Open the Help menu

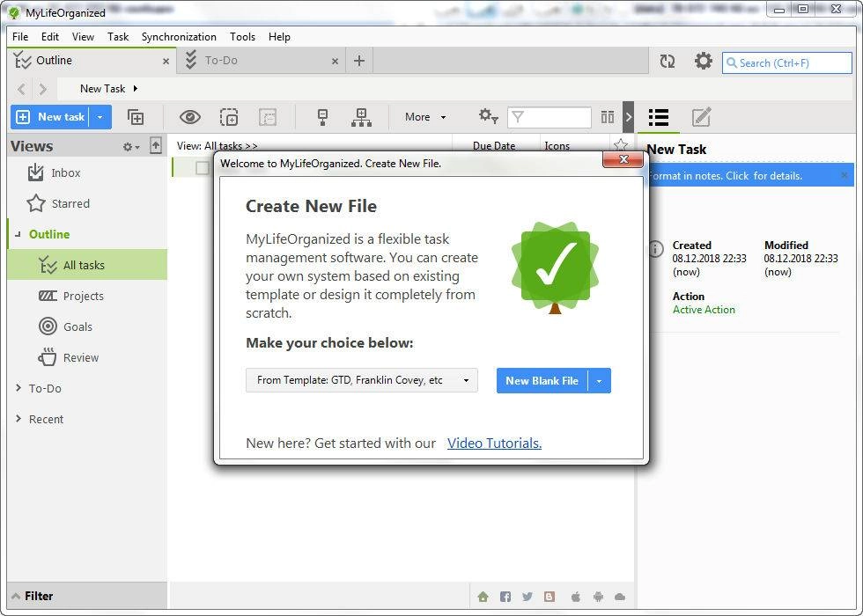point(280,37)
